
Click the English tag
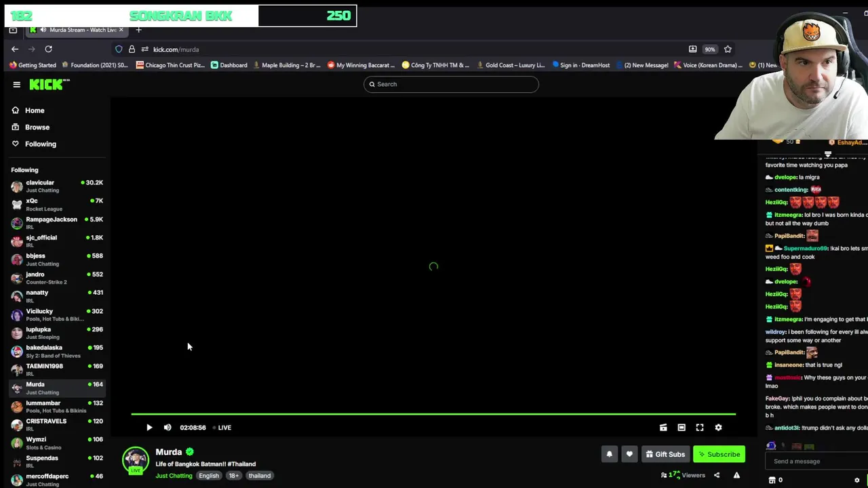coord(209,476)
